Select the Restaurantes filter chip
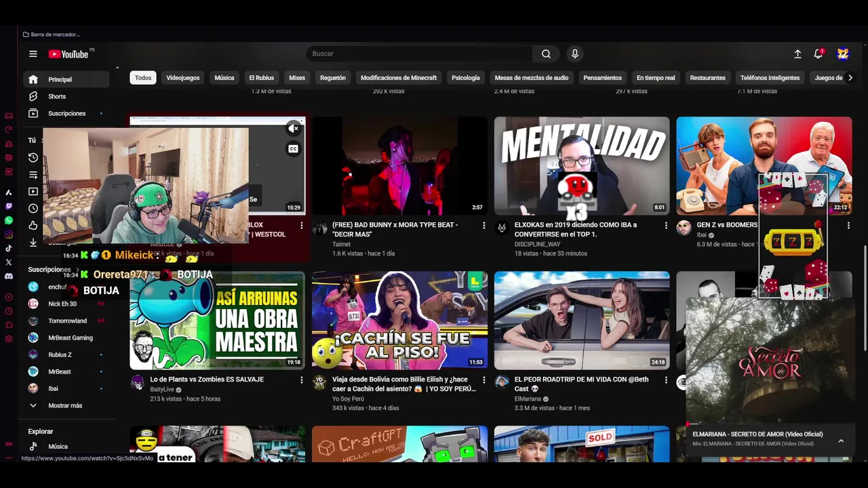868x488 pixels. click(x=708, y=78)
